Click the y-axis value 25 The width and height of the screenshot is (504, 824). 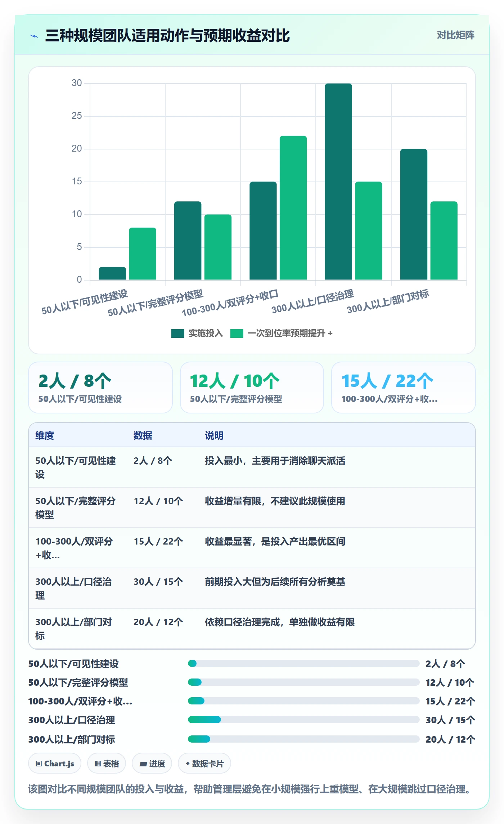click(x=77, y=116)
